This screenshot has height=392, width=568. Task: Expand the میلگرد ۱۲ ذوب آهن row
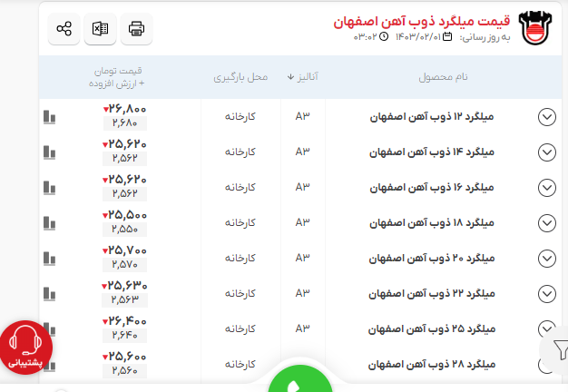(x=547, y=117)
